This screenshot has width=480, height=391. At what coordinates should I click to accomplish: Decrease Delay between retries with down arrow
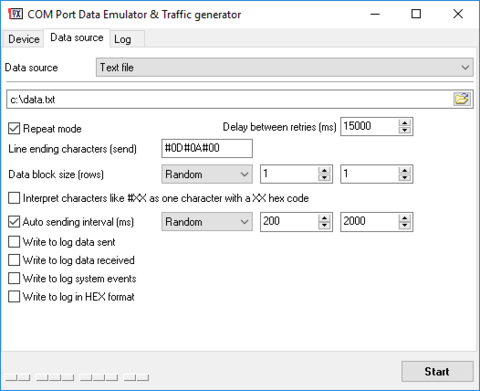click(404, 130)
